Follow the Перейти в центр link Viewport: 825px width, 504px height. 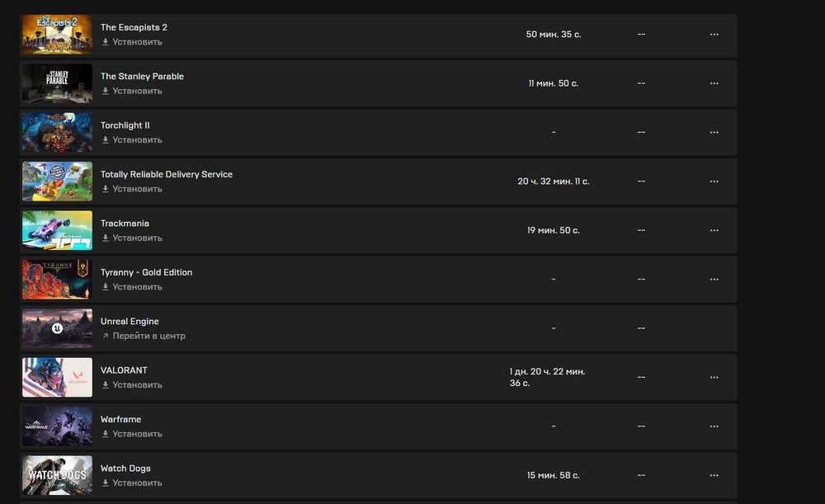[x=148, y=337]
